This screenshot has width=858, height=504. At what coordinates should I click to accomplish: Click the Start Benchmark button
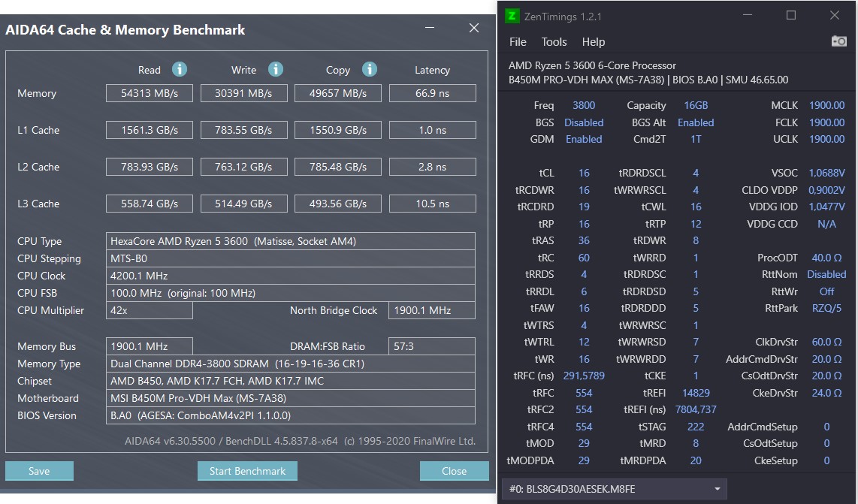point(247,471)
